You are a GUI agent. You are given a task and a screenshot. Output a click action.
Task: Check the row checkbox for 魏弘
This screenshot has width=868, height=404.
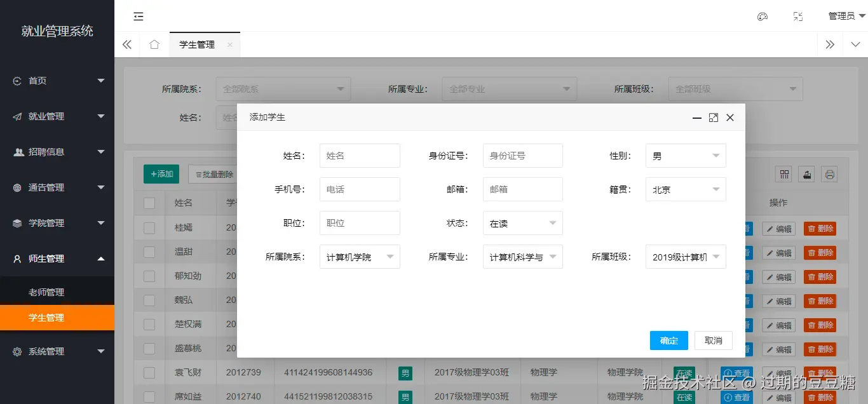coord(149,300)
